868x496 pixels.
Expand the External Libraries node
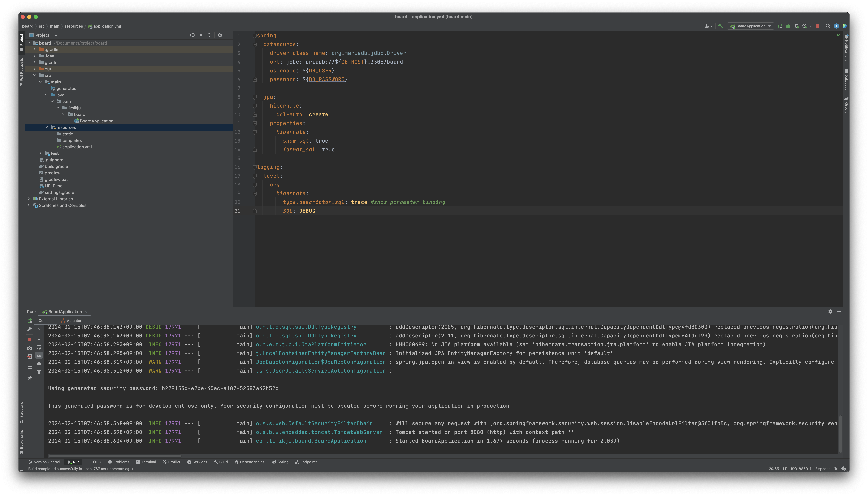(x=29, y=199)
